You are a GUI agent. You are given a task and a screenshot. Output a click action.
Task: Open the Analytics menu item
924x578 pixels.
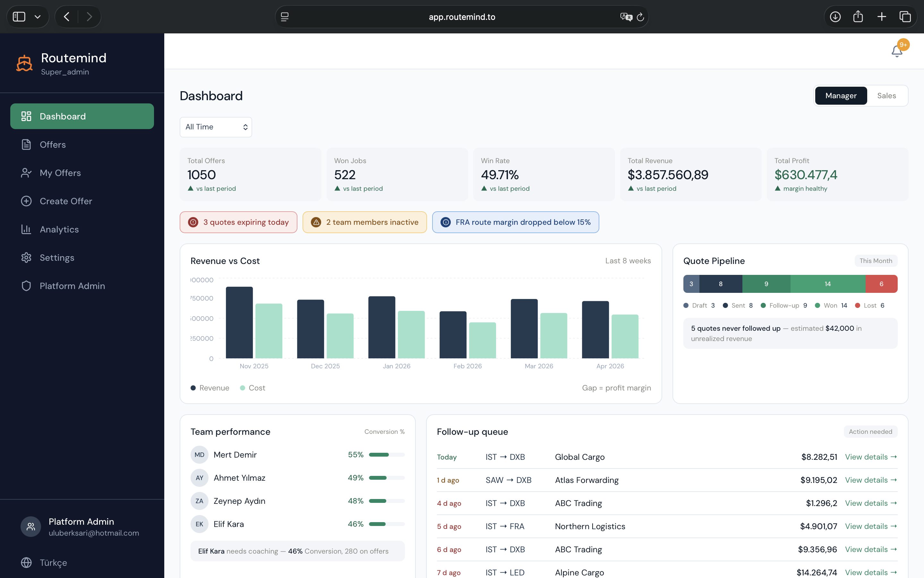(82, 229)
